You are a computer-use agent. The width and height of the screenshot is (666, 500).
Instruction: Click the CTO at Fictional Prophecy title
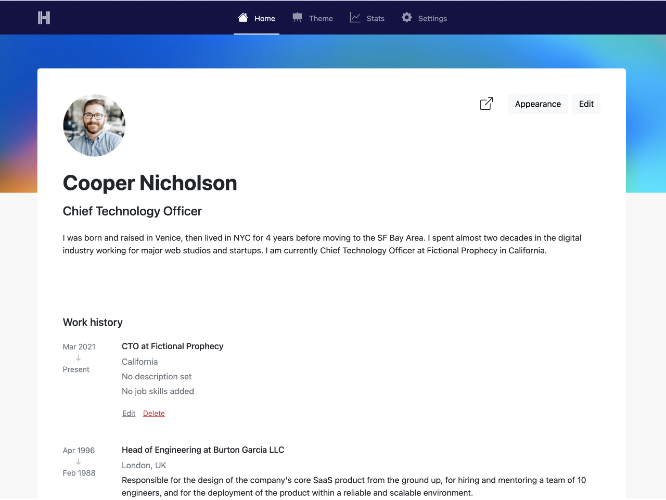click(172, 346)
